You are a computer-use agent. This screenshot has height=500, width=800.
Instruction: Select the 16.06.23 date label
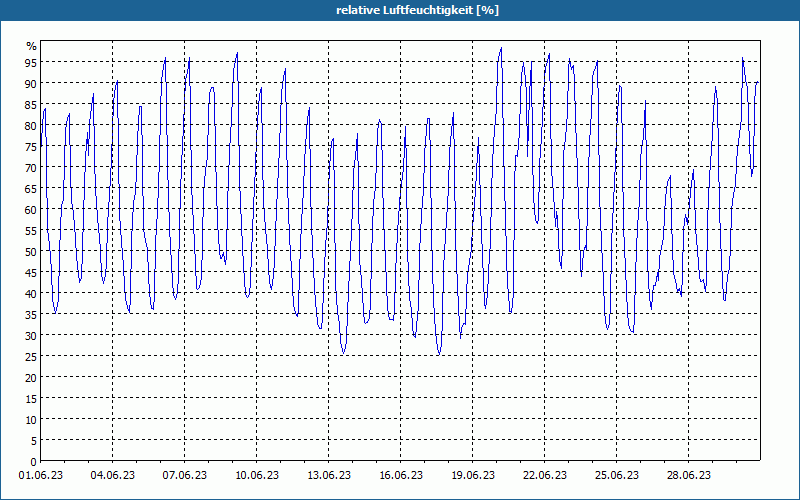point(401,476)
